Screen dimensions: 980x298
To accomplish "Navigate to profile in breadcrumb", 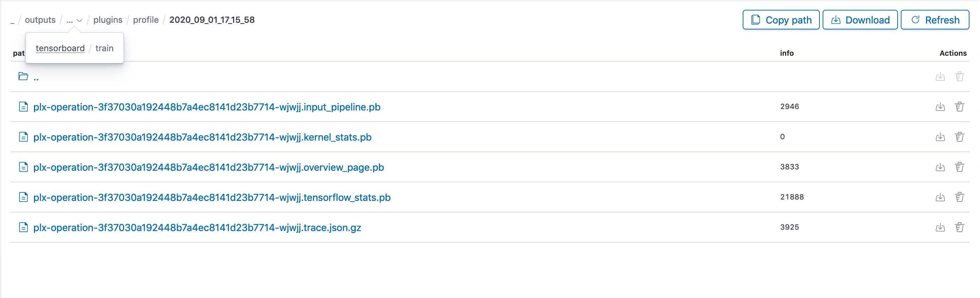I will coord(146,20).
